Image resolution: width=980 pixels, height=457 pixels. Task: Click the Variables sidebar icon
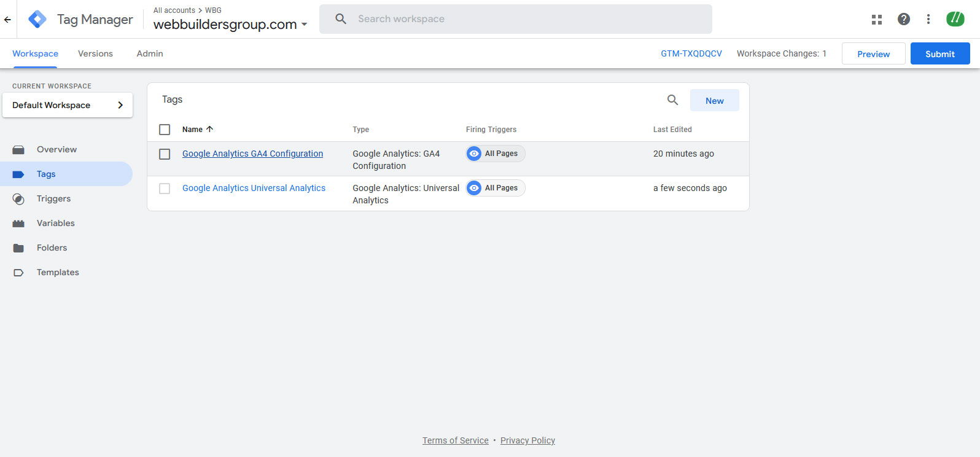tap(18, 224)
